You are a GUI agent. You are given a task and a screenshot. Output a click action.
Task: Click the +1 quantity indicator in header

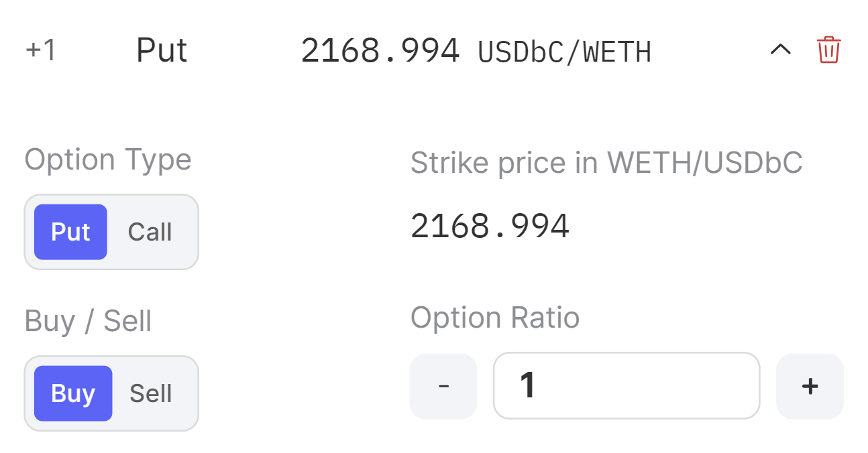tap(40, 51)
